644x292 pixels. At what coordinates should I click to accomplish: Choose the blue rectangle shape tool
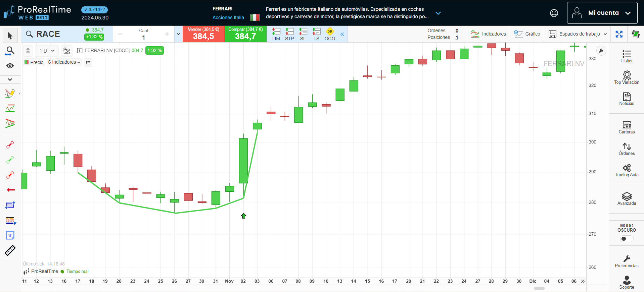pos(10,205)
